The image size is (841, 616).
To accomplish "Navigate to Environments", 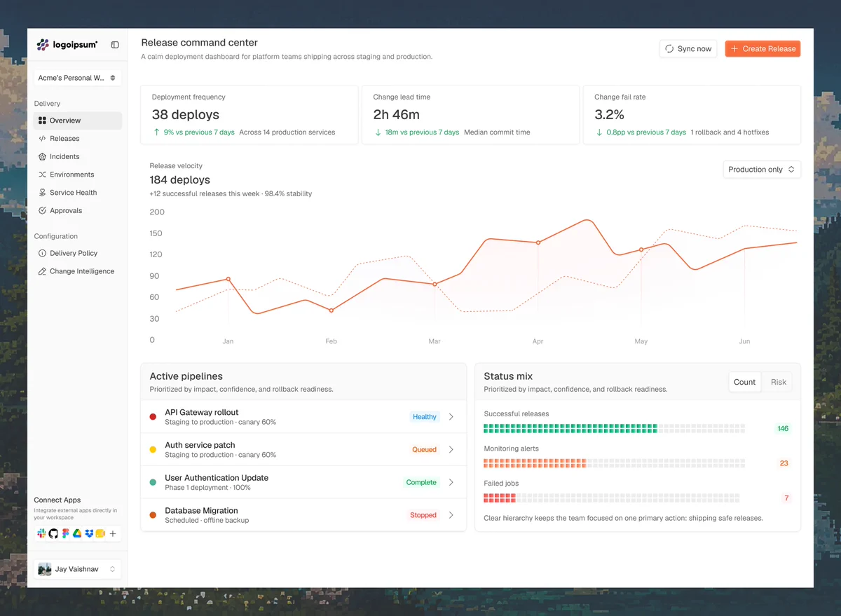I will click(x=77, y=174).
